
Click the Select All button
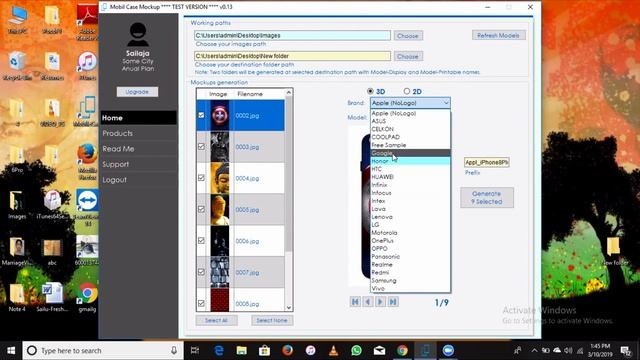pyautogui.click(x=216, y=320)
